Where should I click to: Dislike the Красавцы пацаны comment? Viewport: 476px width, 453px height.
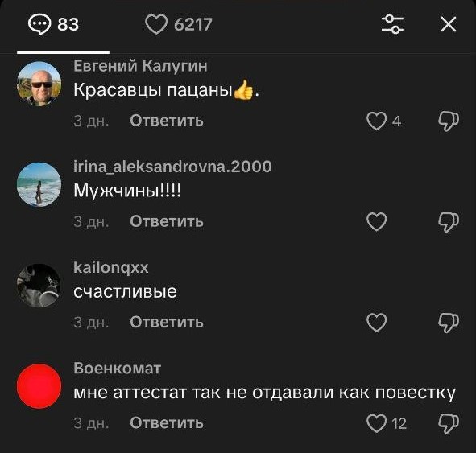(x=449, y=121)
